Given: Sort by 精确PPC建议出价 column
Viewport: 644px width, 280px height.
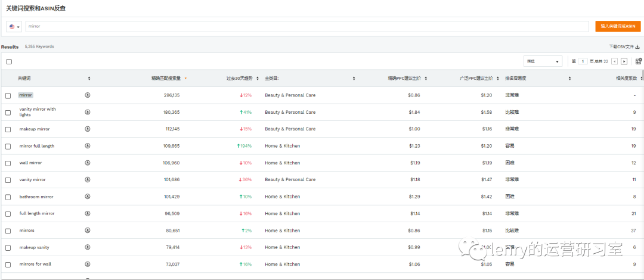Looking at the screenshot, I should (426, 79).
